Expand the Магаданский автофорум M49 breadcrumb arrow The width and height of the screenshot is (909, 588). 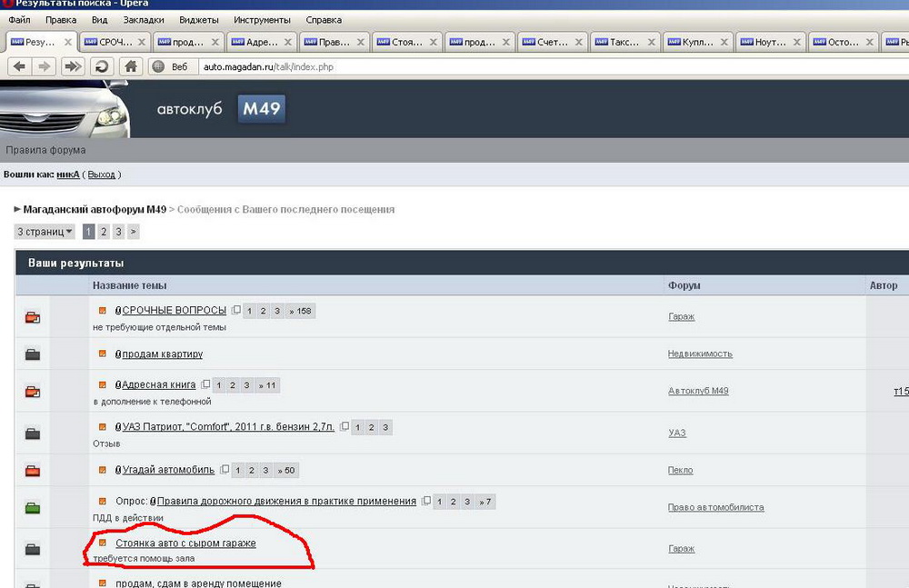pyautogui.click(x=17, y=209)
